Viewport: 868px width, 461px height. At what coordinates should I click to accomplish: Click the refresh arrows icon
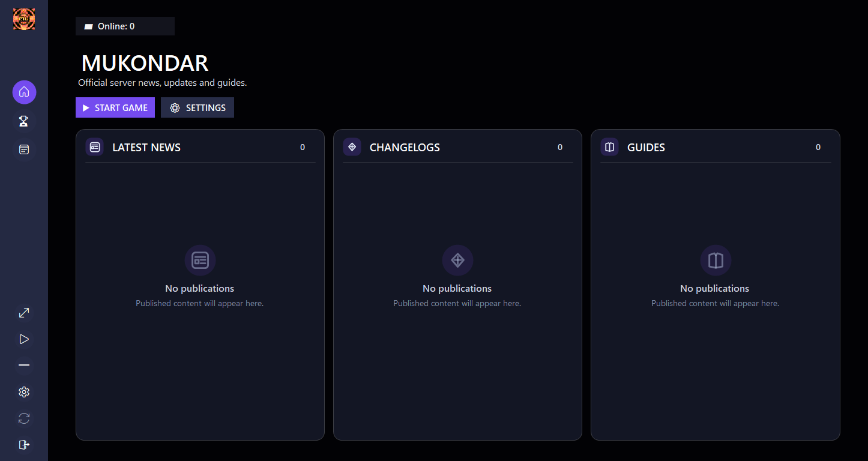pyautogui.click(x=24, y=418)
